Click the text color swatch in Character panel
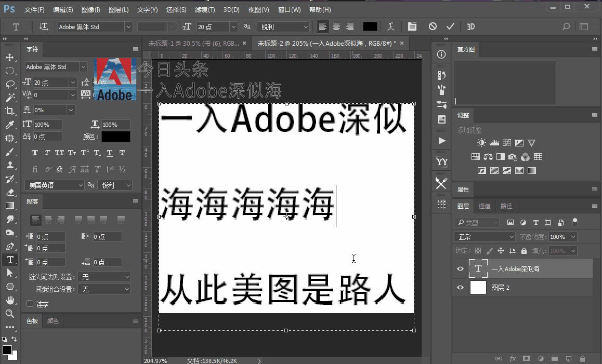The image size is (602, 364). pyautogui.click(x=115, y=137)
